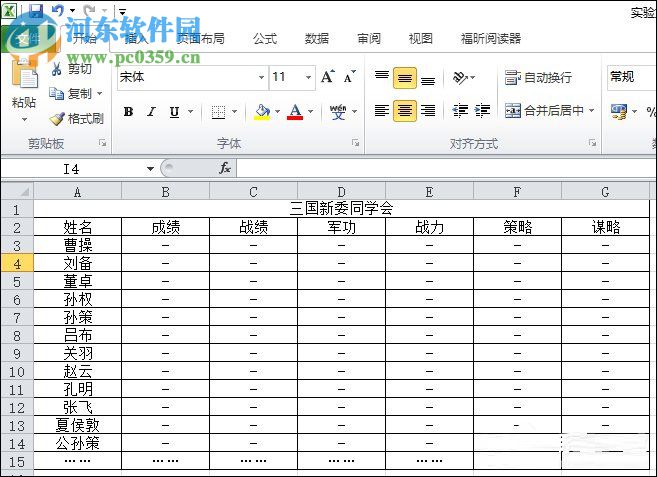Select column D header

[341, 192]
